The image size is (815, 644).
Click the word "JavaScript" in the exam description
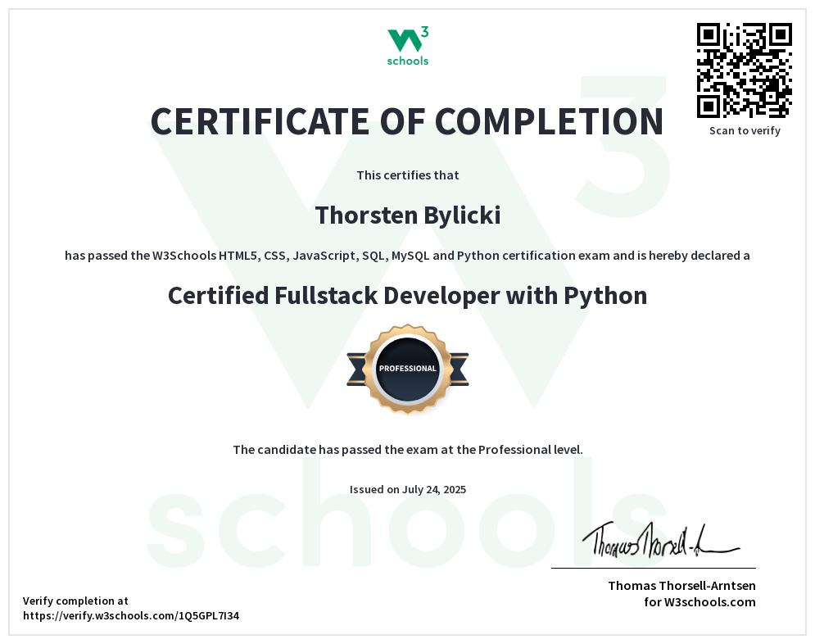(322, 255)
